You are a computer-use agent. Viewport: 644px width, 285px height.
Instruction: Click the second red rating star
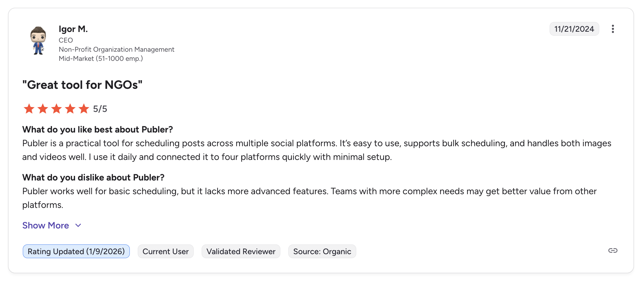coord(43,109)
